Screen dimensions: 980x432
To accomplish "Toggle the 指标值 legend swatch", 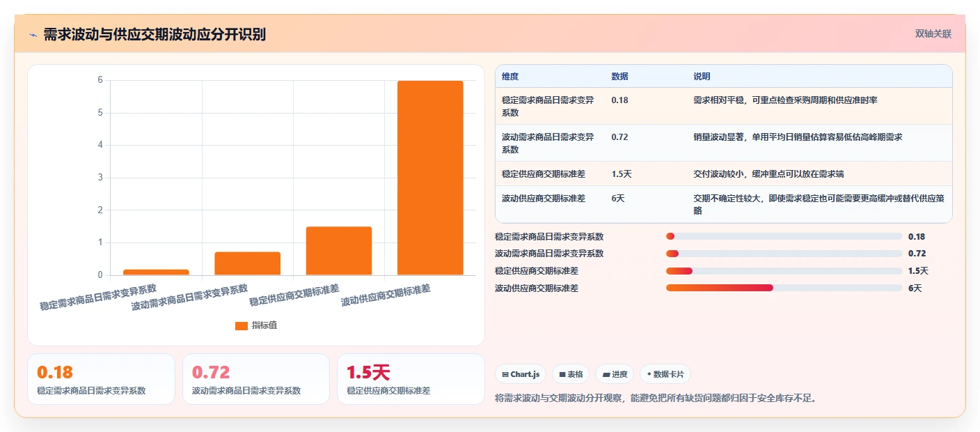I will (242, 325).
